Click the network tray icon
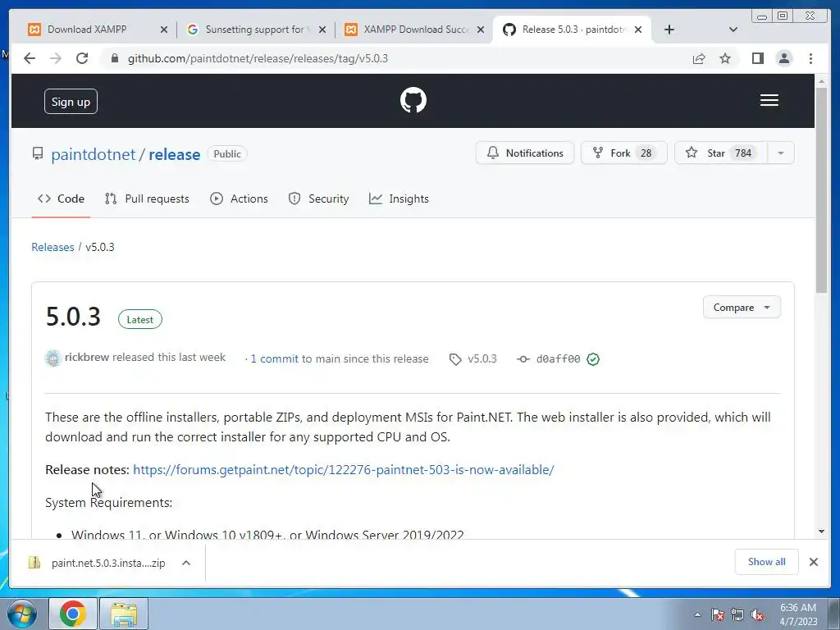 click(737, 614)
